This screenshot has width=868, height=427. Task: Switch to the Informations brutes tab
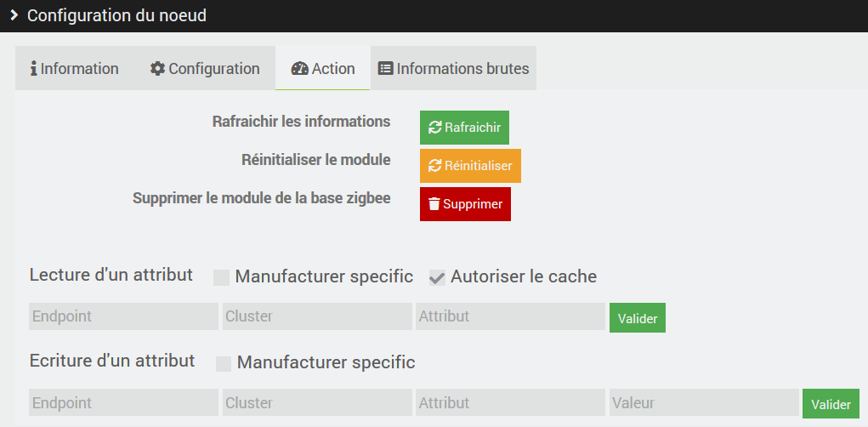point(453,68)
